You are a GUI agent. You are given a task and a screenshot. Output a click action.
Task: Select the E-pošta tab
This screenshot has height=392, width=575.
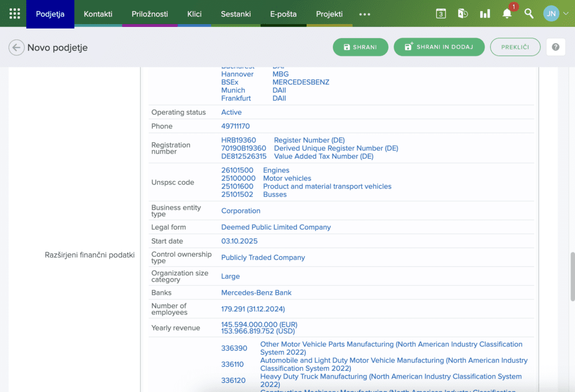pyautogui.click(x=283, y=14)
